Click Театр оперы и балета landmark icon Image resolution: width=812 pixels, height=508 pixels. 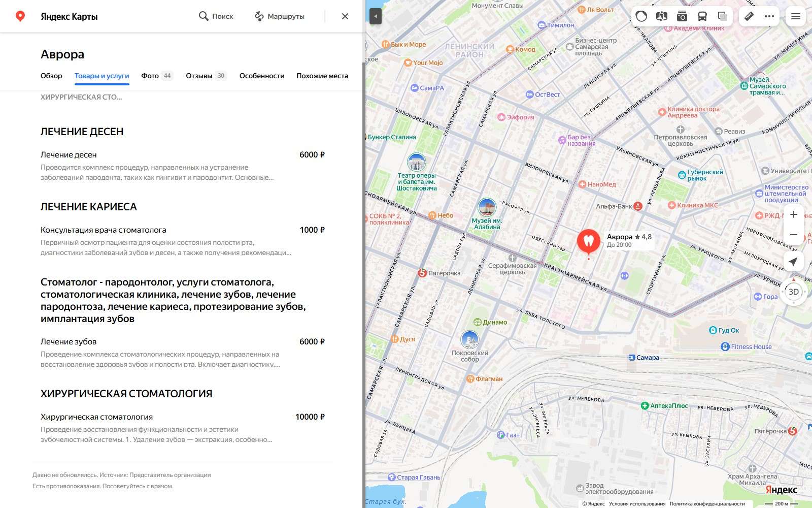[x=417, y=162]
